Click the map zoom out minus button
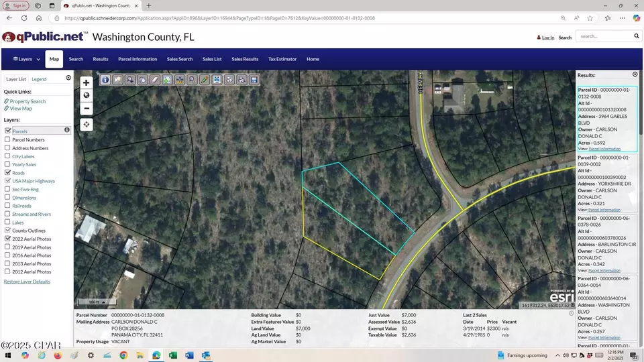644x362 pixels. [x=87, y=109]
